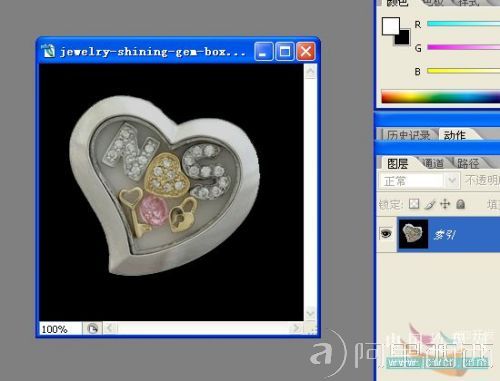Switch to the 历史记录 tab
This screenshot has width=500, height=381.
point(408,135)
